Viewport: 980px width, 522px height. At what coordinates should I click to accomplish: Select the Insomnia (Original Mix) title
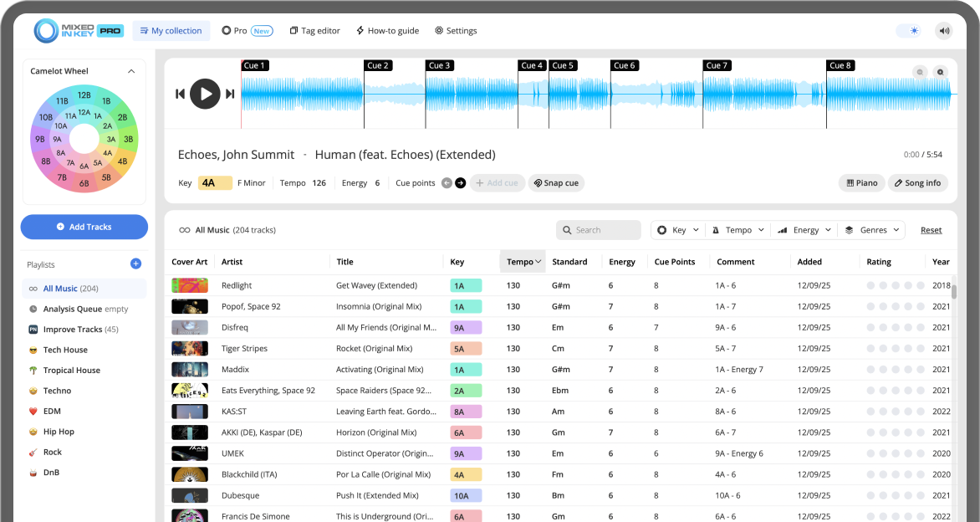(x=379, y=306)
